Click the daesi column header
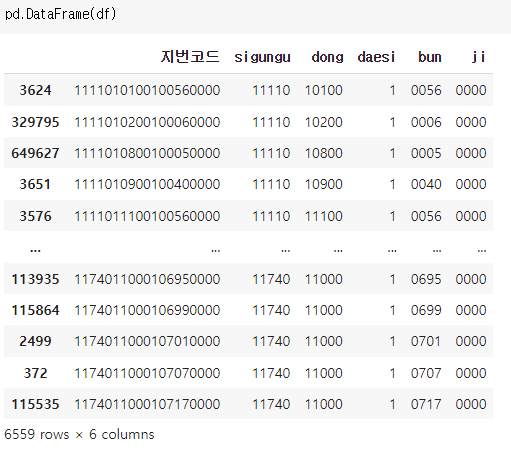The height and width of the screenshot is (455, 511). pos(376,57)
